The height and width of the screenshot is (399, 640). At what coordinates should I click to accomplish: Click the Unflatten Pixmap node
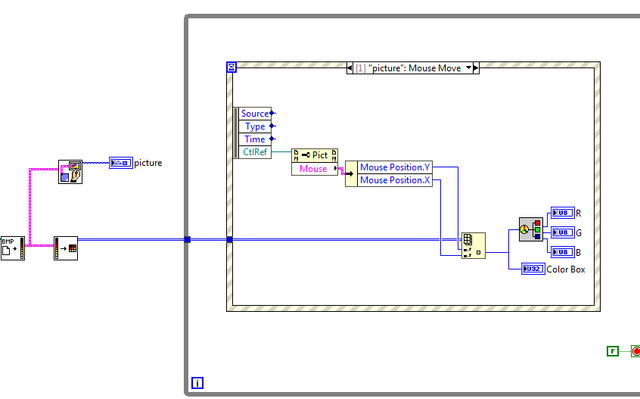pyautogui.click(x=66, y=248)
